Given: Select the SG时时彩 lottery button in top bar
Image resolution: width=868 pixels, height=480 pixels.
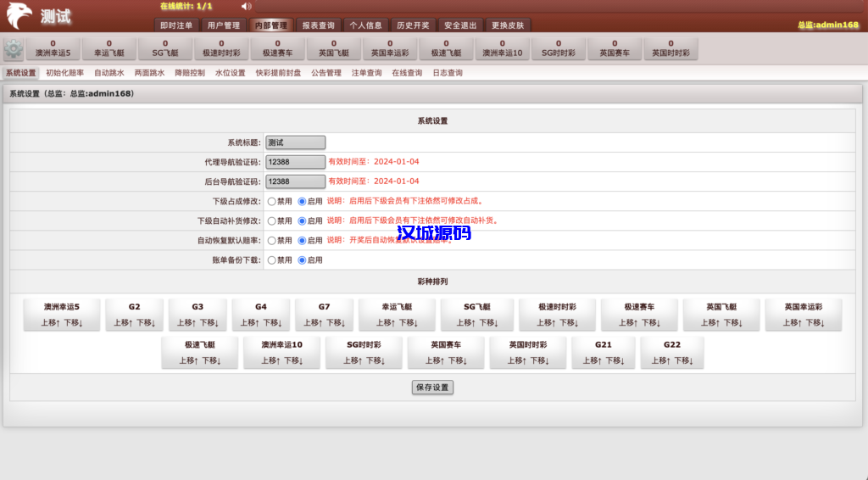Looking at the screenshot, I should pyautogui.click(x=559, y=48).
